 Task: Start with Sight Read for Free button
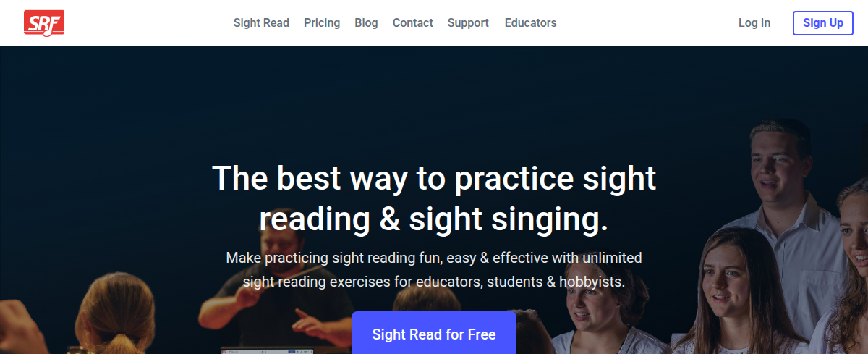pos(434,334)
